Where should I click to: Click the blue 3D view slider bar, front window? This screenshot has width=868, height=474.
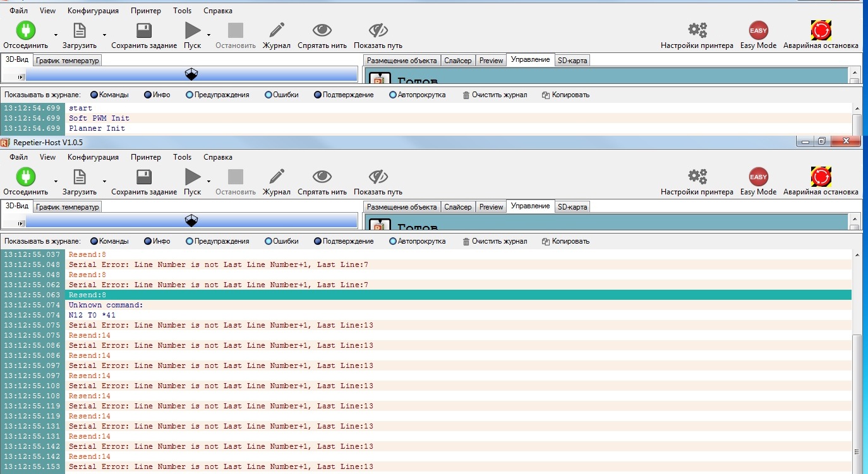pos(191,220)
